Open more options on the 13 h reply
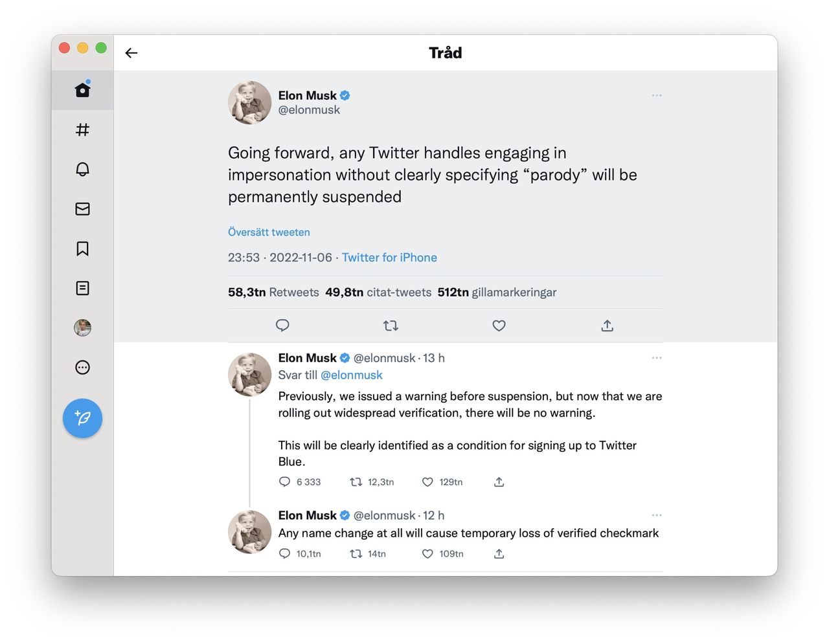This screenshot has width=829, height=644. click(657, 358)
